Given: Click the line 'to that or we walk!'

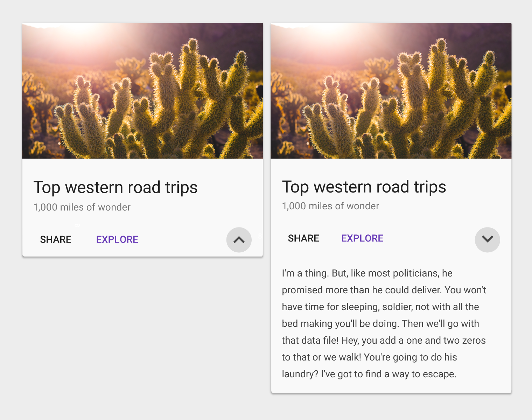Looking at the screenshot, I should pos(370,357).
